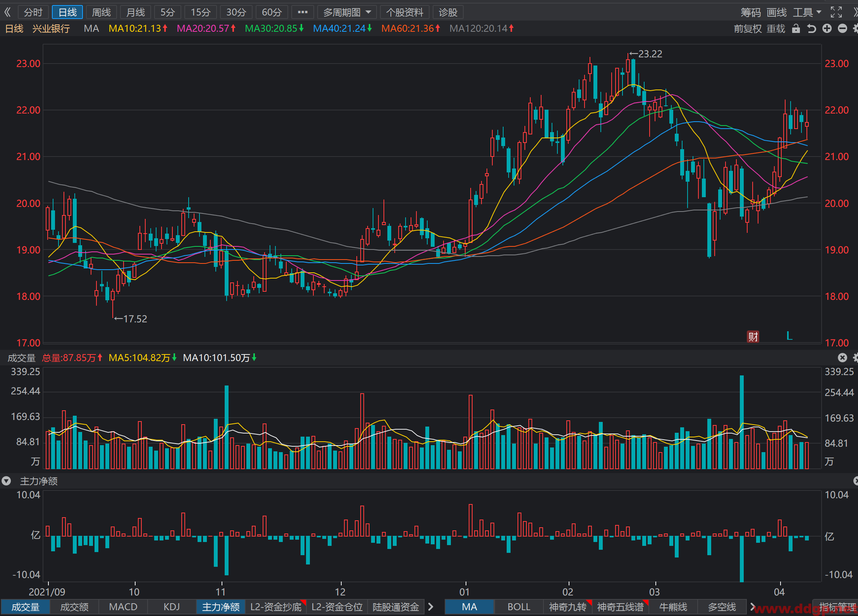Viewport: 858px width, 616px height.
Task: Collapse the 主力净额 panel arrow
Action: click(x=6, y=481)
